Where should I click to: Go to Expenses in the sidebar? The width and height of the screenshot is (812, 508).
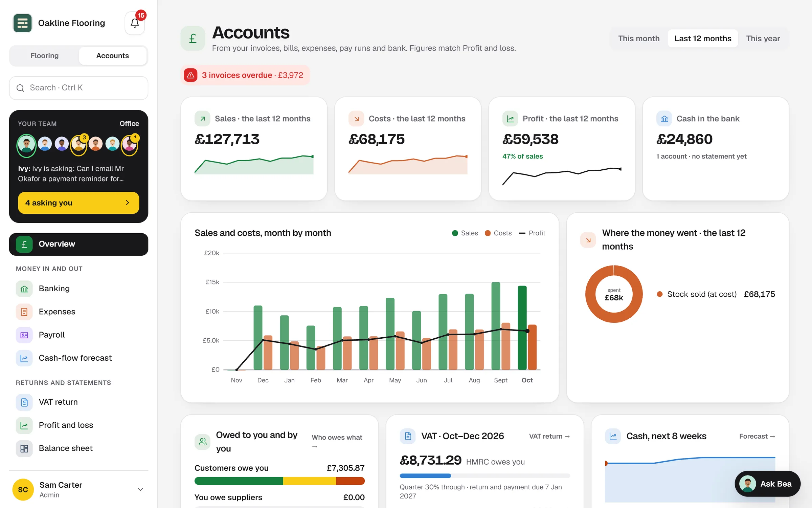[78, 312]
